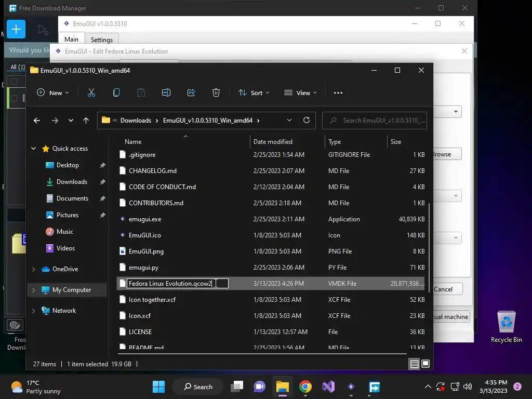
Task: Open Windows Start menu
Action: (x=158, y=387)
